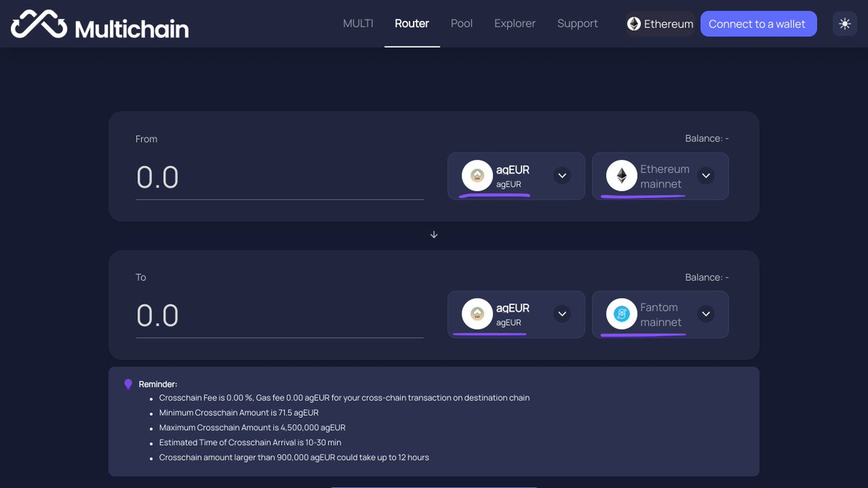Toggle light theme sun icon
868x488 pixels.
click(x=845, y=24)
